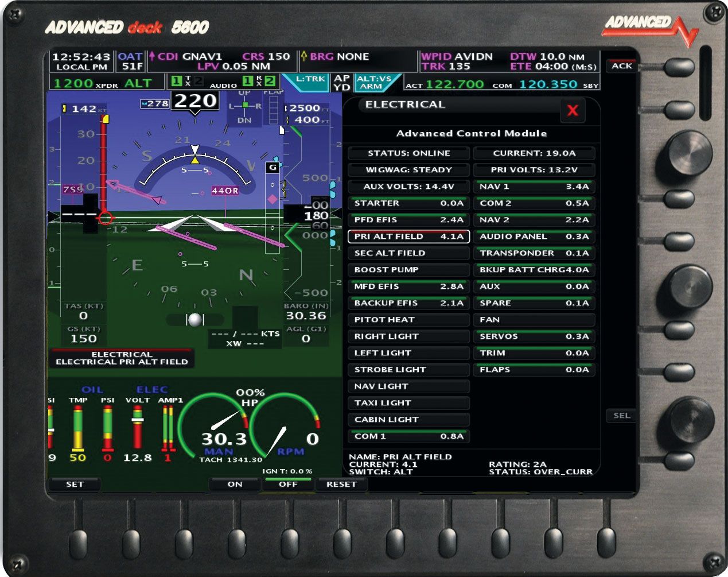Switch the selected circuit OFF
Screen dimensions: 728x577
tap(288, 485)
